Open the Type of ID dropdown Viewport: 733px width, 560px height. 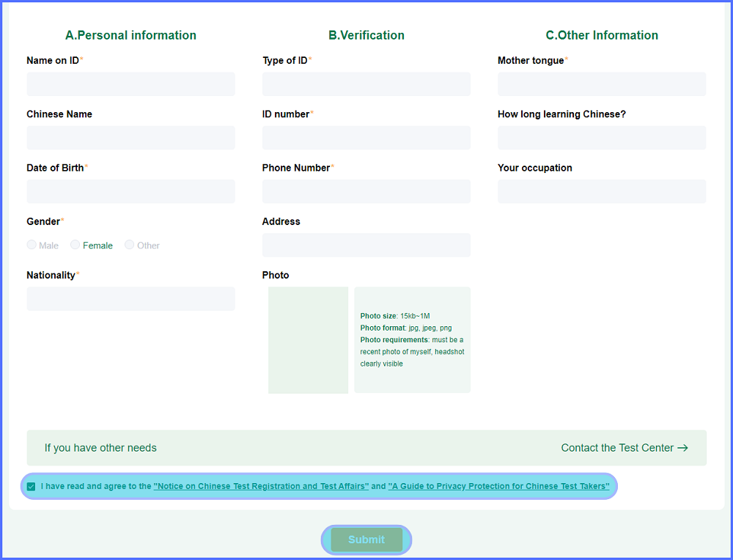366,84
